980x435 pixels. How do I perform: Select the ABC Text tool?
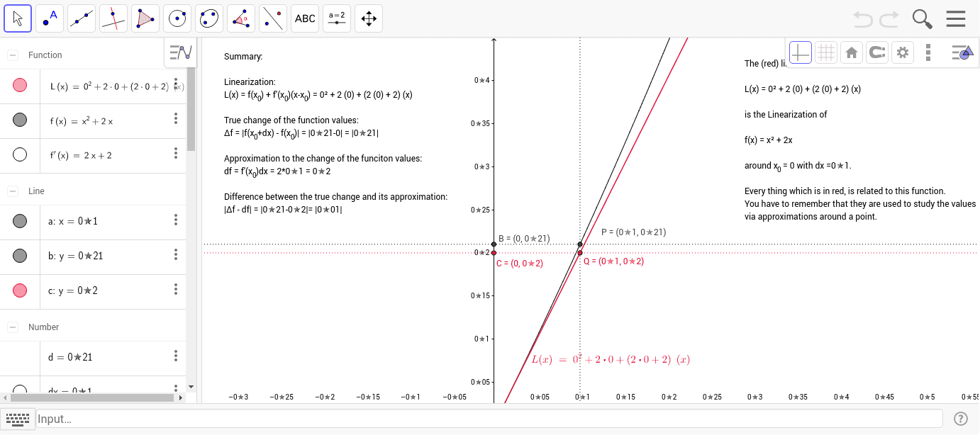[305, 18]
